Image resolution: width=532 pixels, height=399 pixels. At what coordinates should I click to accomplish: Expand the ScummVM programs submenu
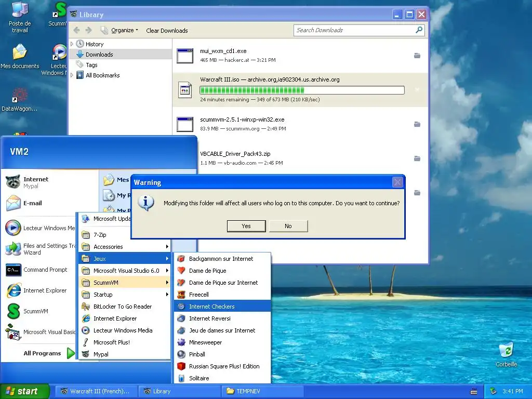coord(124,282)
